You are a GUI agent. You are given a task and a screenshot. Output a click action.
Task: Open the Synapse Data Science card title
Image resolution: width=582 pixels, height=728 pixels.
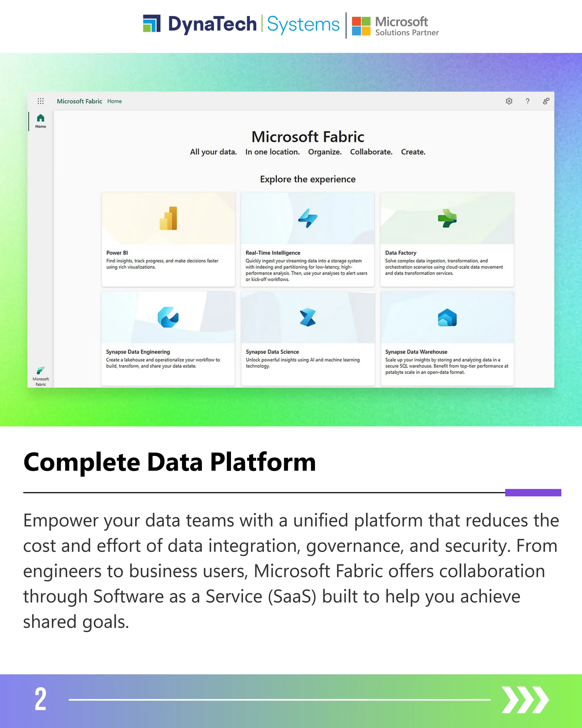pyautogui.click(x=272, y=351)
